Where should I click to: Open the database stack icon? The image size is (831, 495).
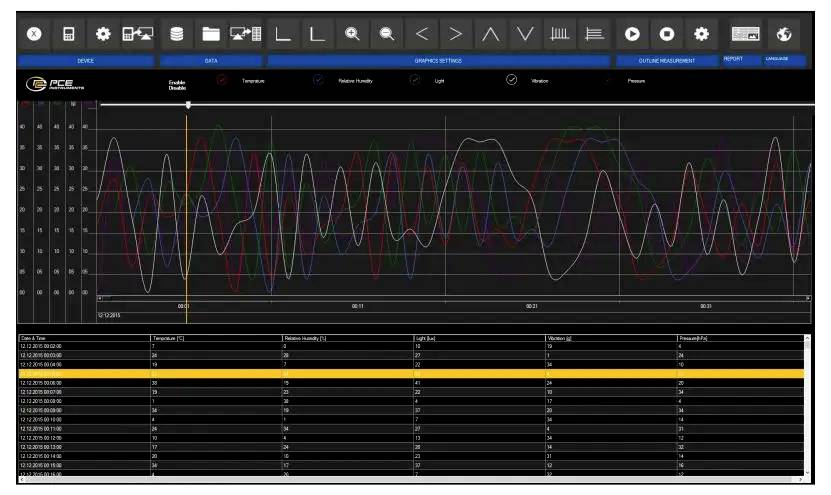(x=177, y=34)
